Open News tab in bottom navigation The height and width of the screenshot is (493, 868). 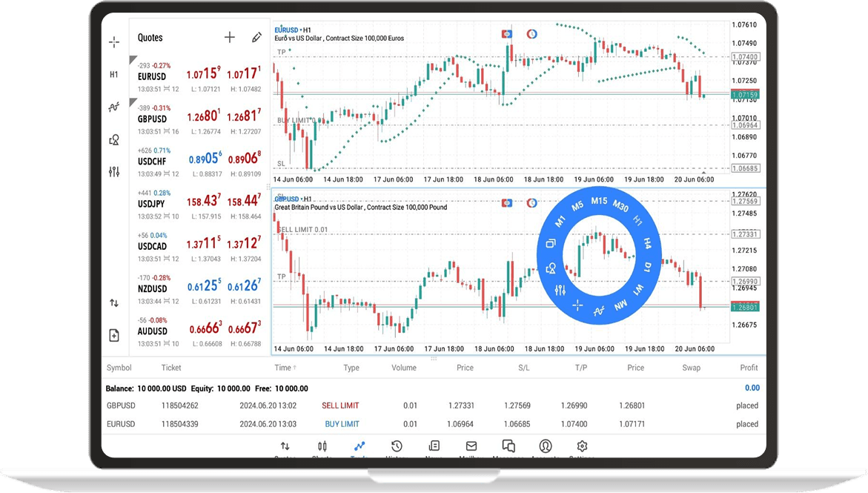434,448
